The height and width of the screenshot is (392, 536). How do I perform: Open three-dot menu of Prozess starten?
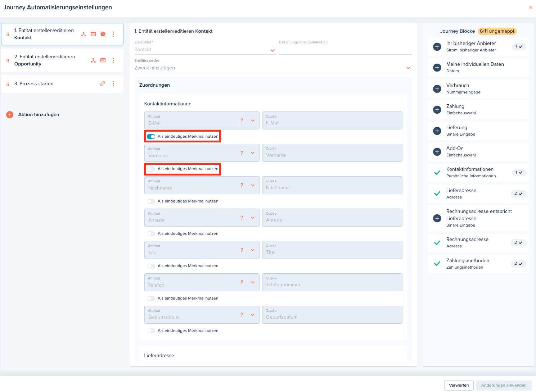point(113,84)
